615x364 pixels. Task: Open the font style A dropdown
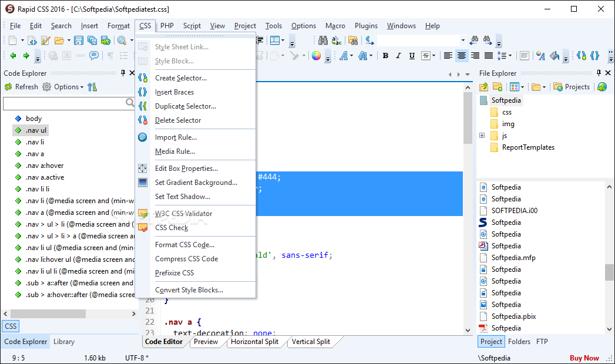coord(351,56)
